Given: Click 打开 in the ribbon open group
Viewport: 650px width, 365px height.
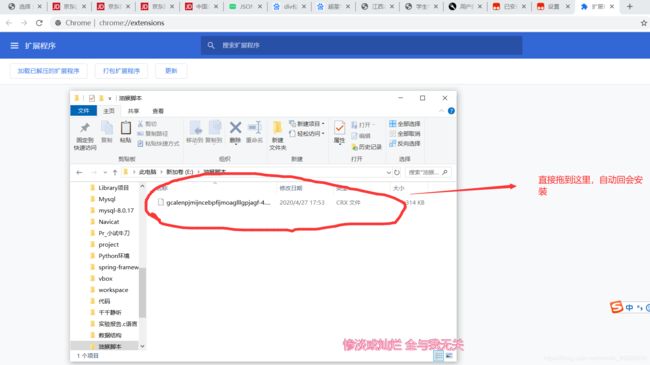Looking at the screenshot, I should click(363, 125).
